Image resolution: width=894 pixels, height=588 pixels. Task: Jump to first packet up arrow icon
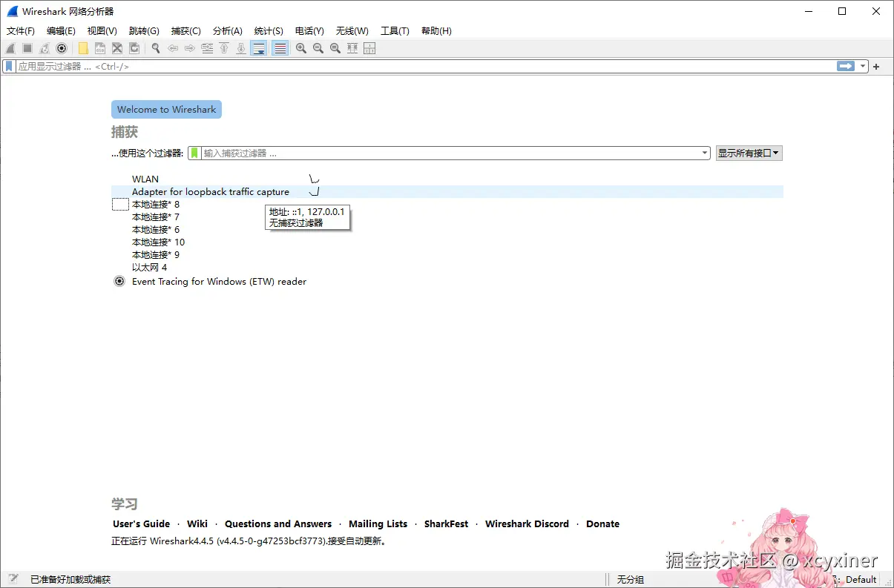click(x=224, y=48)
